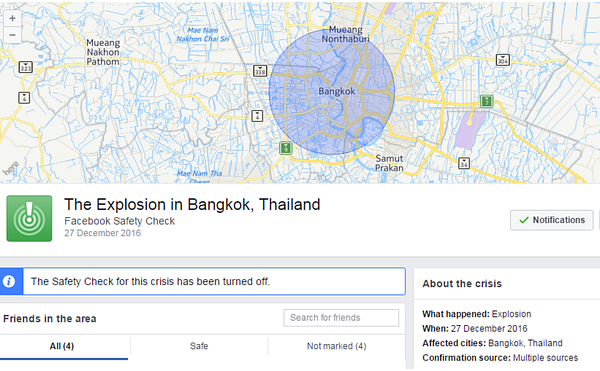Open the Not marked (4) tab

coord(336,346)
